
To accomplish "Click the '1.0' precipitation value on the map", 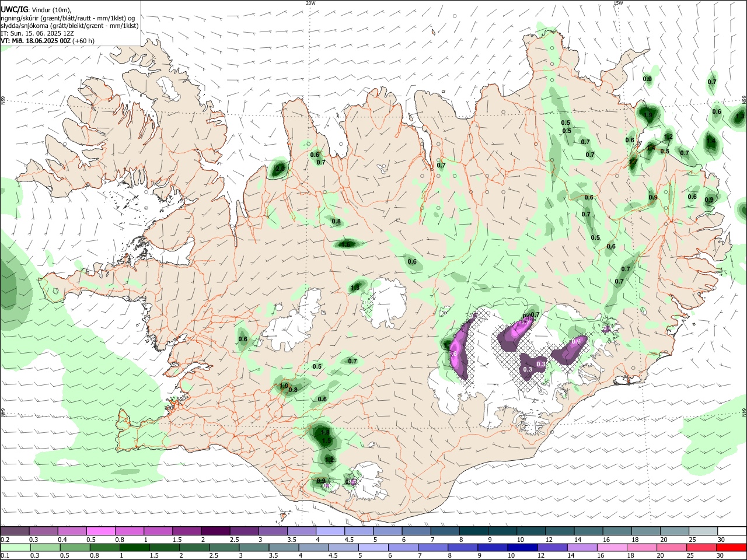I will click(284, 386).
